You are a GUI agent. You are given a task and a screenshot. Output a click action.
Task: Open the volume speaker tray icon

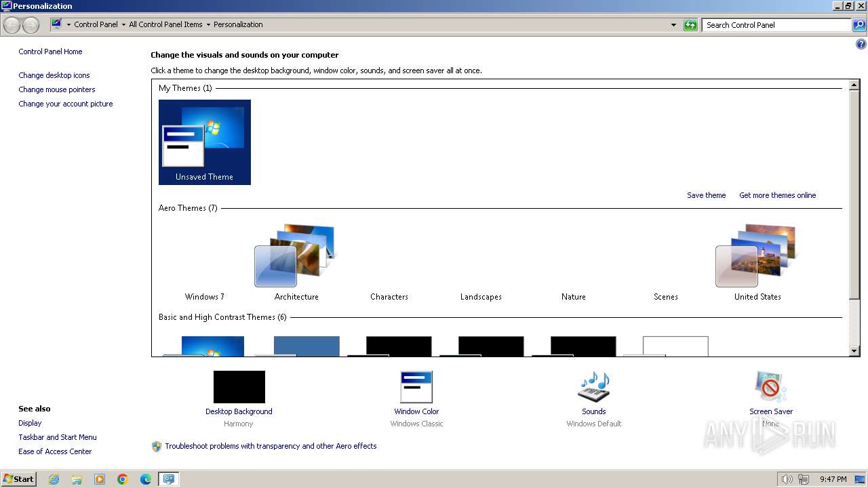[x=787, y=479]
